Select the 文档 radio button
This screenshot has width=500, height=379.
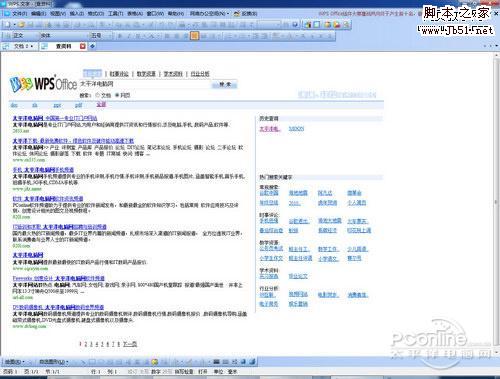point(98,95)
